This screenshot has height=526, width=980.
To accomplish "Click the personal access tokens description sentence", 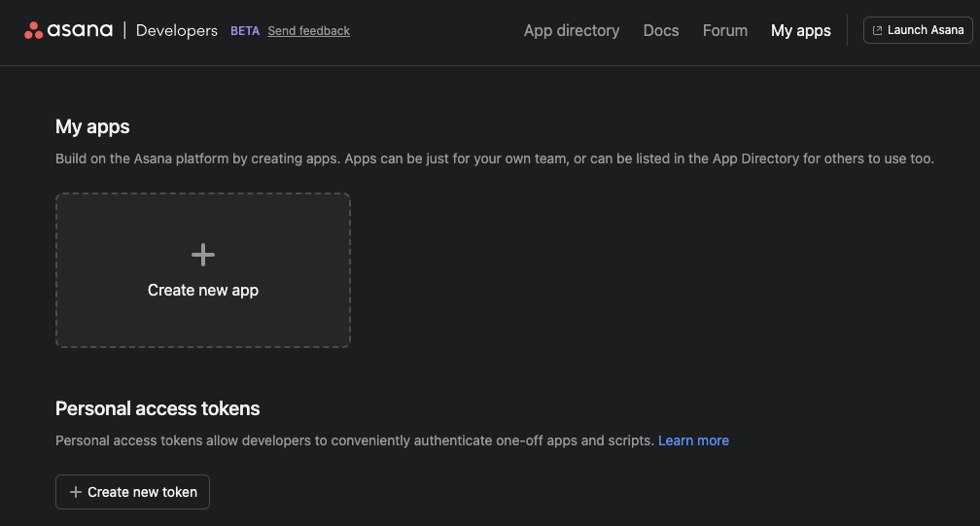I will coord(355,440).
